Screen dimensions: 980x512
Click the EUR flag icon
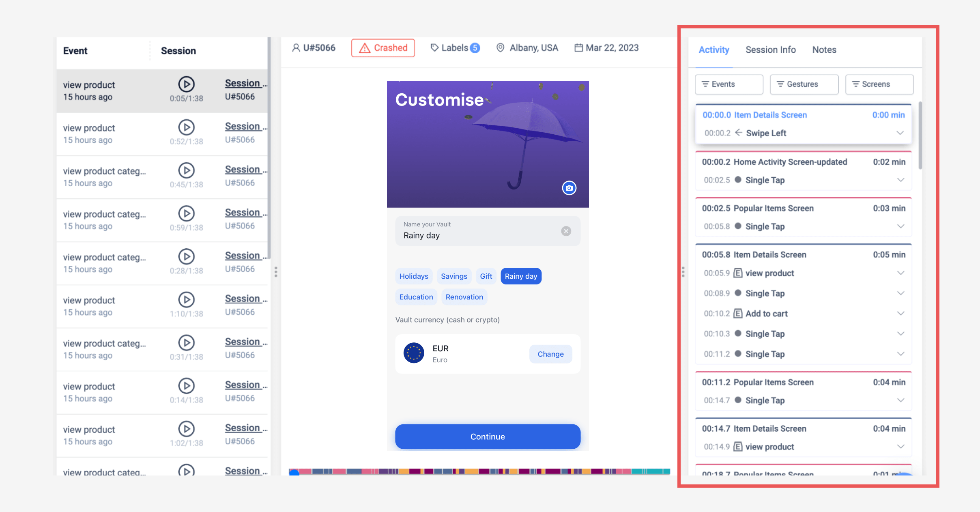pyautogui.click(x=414, y=353)
